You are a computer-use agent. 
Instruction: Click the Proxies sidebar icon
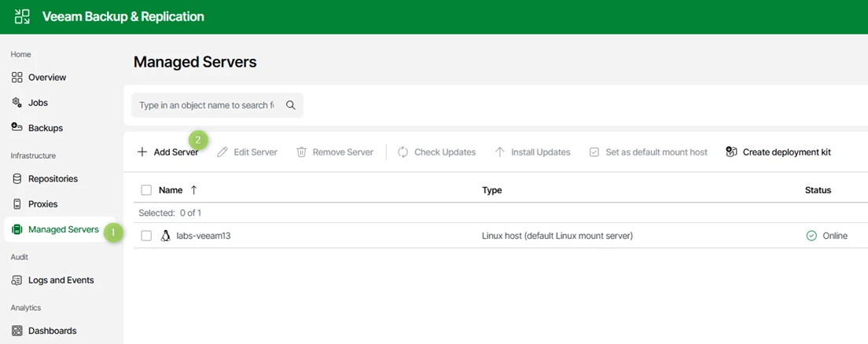click(x=17, y=204)
